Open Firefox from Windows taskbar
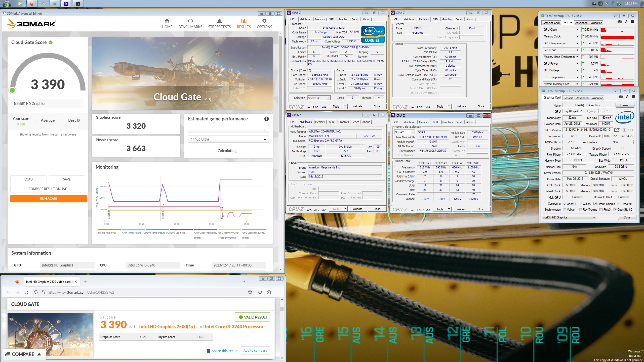Screen dimensions: 644x362 click(x=32, y=4)
